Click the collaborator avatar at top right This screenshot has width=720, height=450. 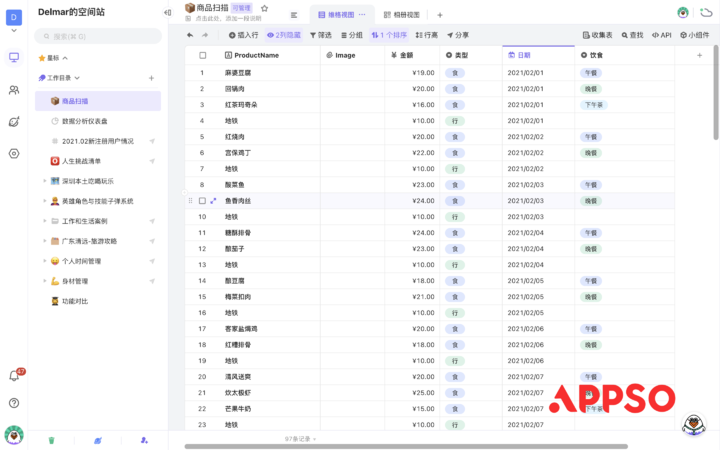(683, 13)
